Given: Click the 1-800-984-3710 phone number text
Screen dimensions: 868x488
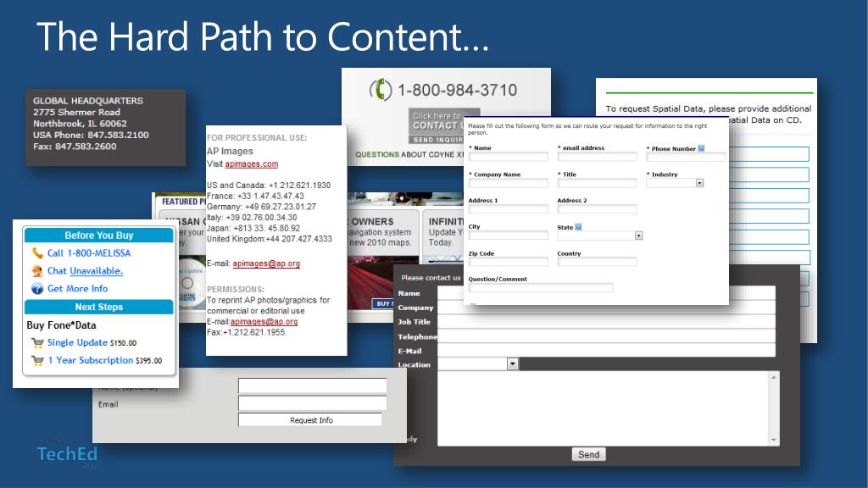Looking at the screenshot, I should click(457, 90).
